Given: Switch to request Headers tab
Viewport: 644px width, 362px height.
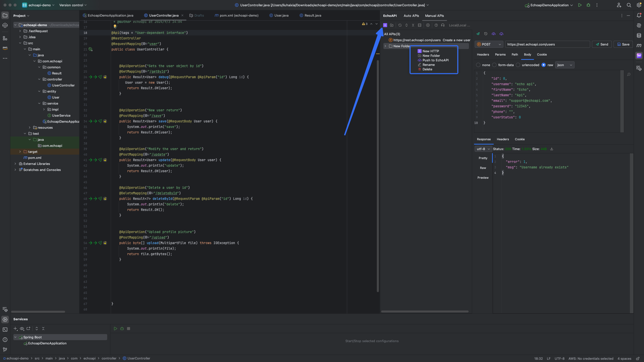Looking at the screenshot, I should [x=483, y=54].
